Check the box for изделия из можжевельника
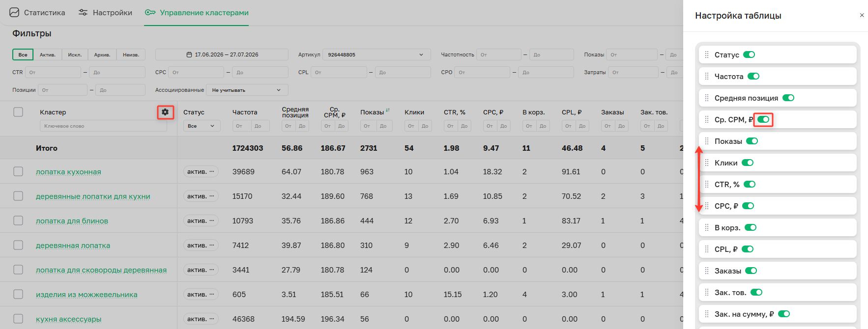The image size is (868, 329). coord(18,294)
